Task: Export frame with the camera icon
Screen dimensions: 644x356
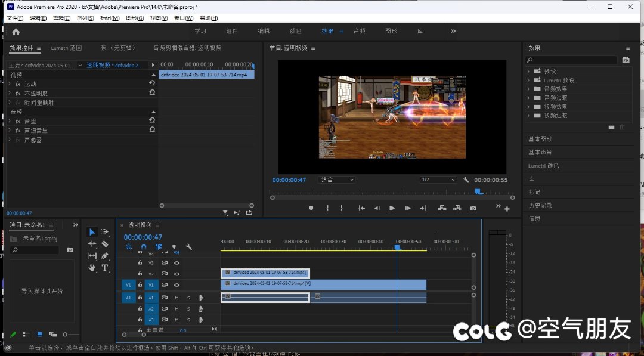Action: [x=473, y=208]
